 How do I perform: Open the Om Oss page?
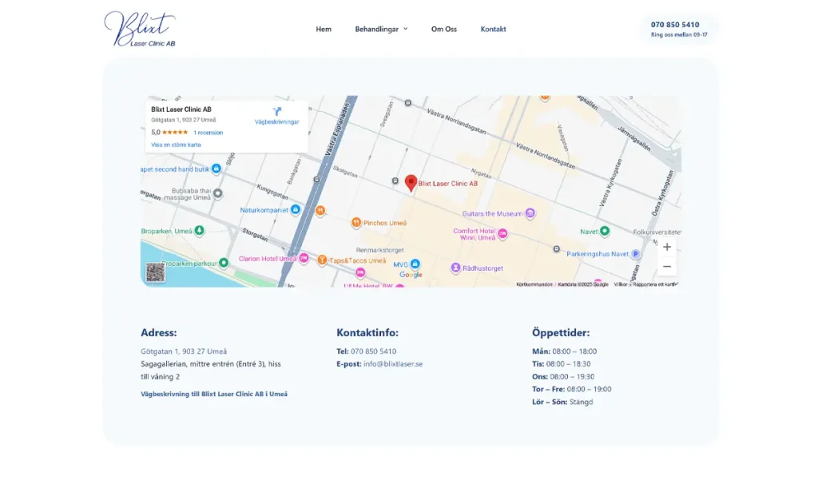click(x=444, y=29)
